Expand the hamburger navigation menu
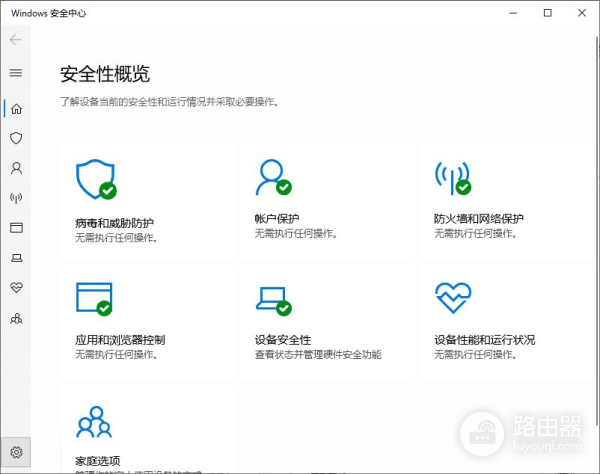The height and width of the screenshot is (474, 600). pyautogui.click(x=16, y=73)
